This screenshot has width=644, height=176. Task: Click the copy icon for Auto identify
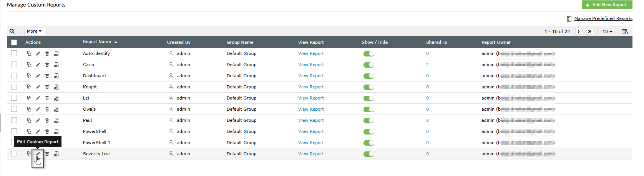pos(29,53)
